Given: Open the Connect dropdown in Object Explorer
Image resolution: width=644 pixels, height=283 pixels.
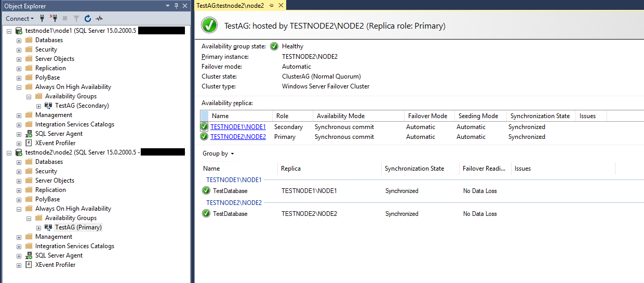Looking at the screenshot, I should [x=20, y=18].
